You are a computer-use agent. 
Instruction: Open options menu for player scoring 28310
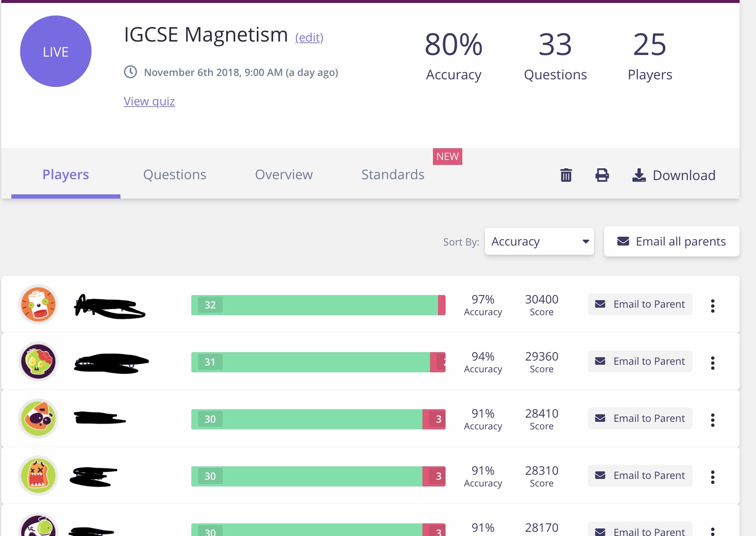[712, 477]
